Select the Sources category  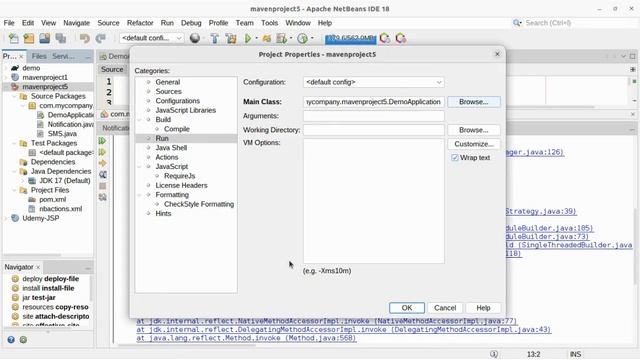(x=168, y=91)
